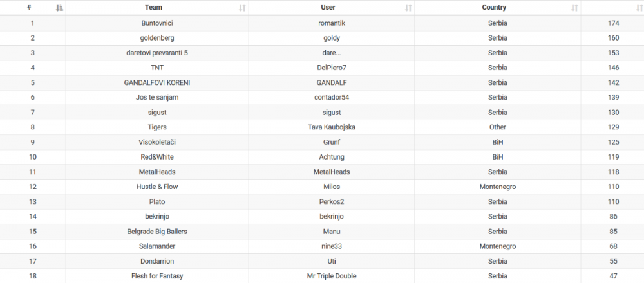Viewport: 644px width, 283px height.
Task: Click the sort arrows in the Country column
Action: (x=574, y=8)
